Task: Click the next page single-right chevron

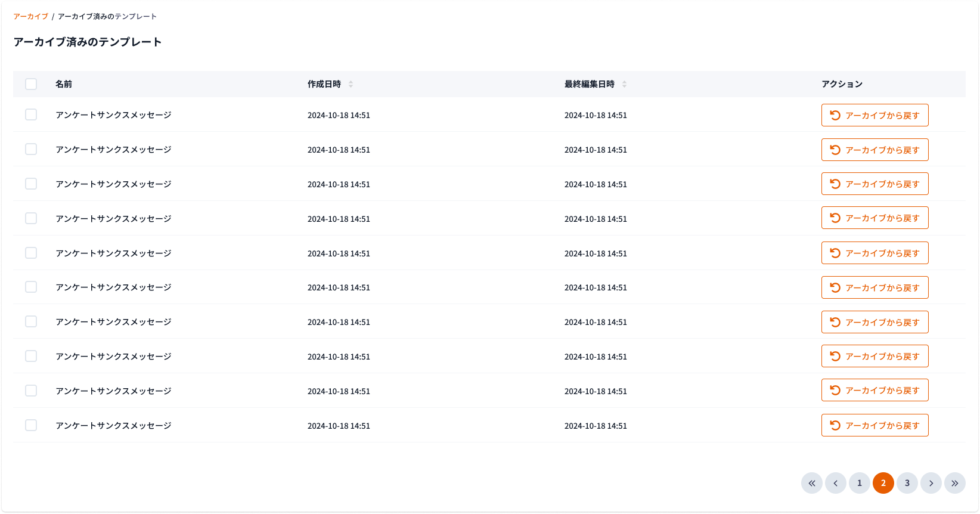Action: 931,483
